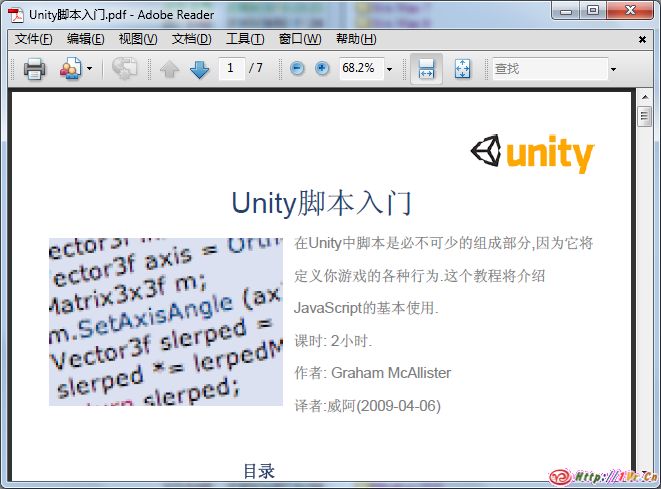
Task: Go to the next page with down arrow
Action: 199,69
